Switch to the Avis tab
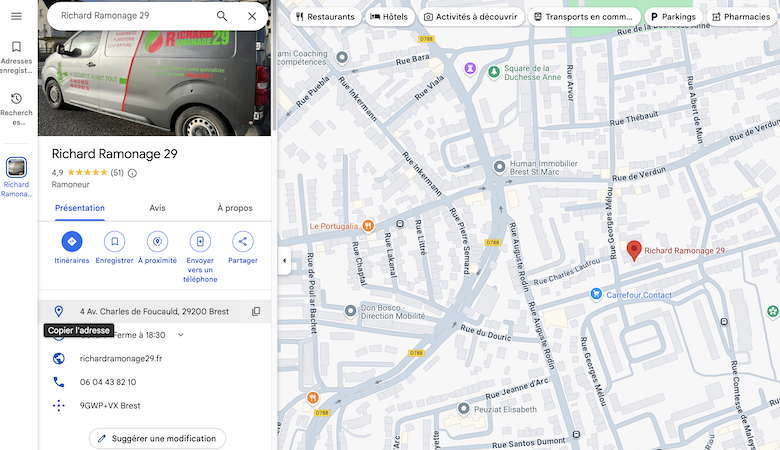Screen dimensions: 780x450 [x=157, y=208]
